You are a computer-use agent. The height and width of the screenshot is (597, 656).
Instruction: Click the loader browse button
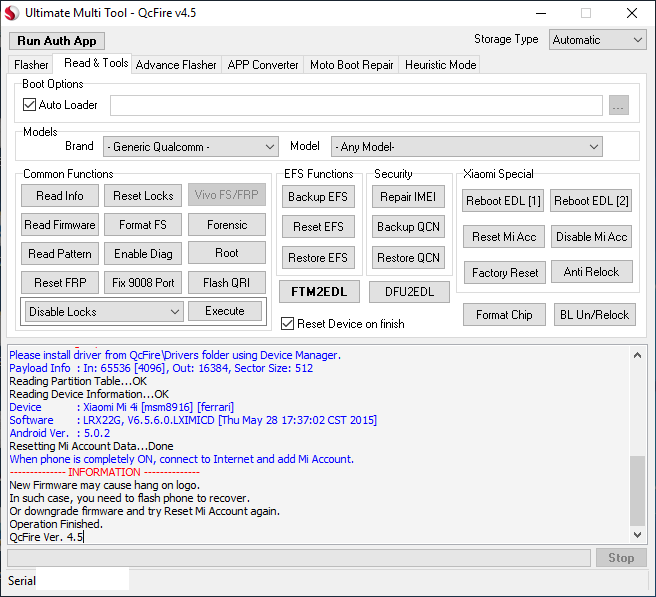click(619, 105)
